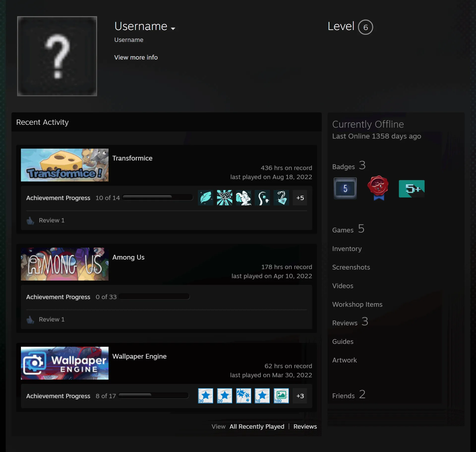Open Workshop Items in the sidebar
The height and width of the screenshot is (452, 476).
tap(357, 304)
